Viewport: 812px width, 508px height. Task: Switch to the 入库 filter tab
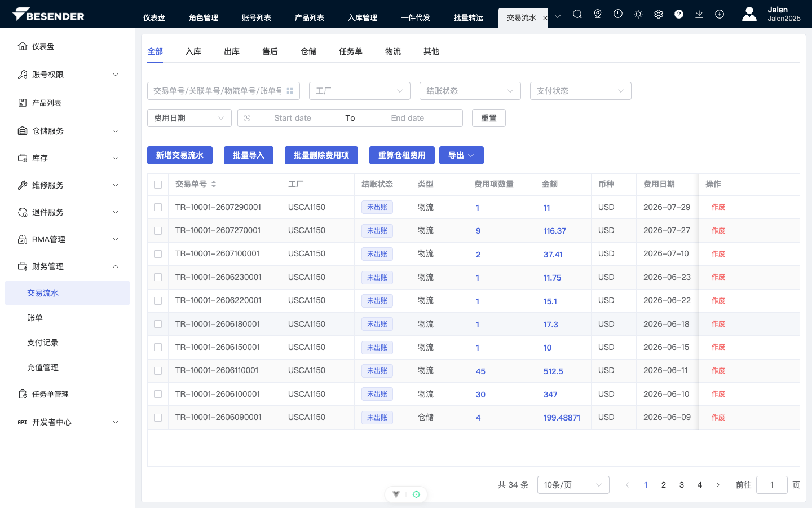tap(193, 51)
